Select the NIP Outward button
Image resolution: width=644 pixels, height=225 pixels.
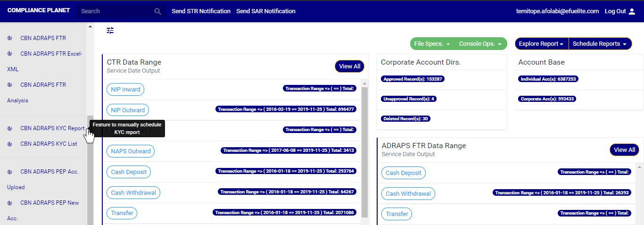click(128, 110)
